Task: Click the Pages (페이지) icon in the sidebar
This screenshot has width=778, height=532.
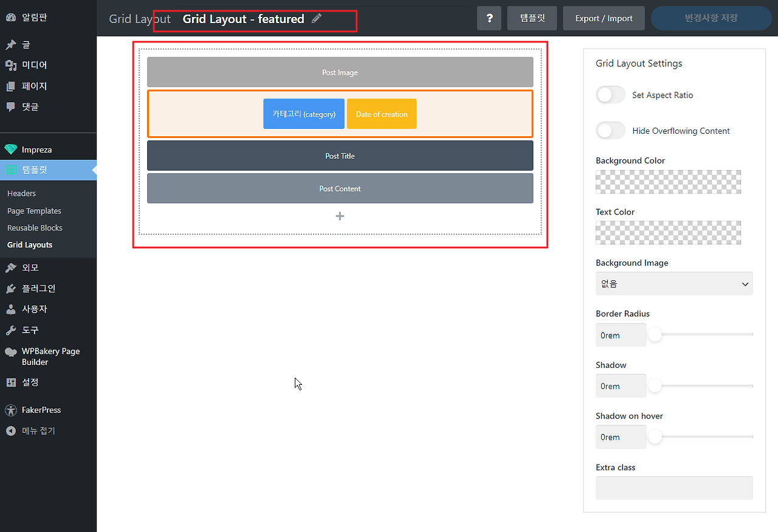Action: point(11,86)
